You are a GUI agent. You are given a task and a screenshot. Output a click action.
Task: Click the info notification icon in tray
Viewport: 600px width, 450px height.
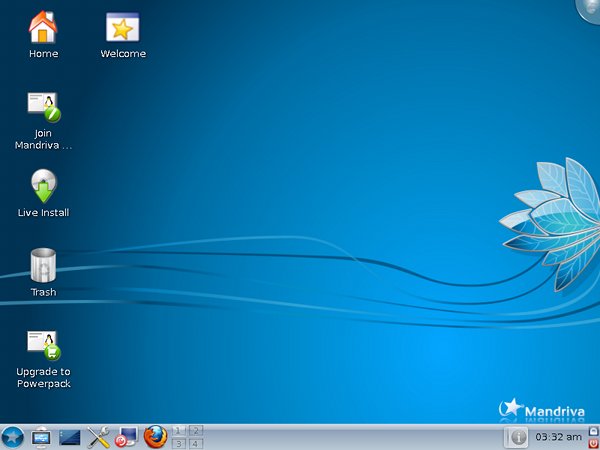pos(517,437)
